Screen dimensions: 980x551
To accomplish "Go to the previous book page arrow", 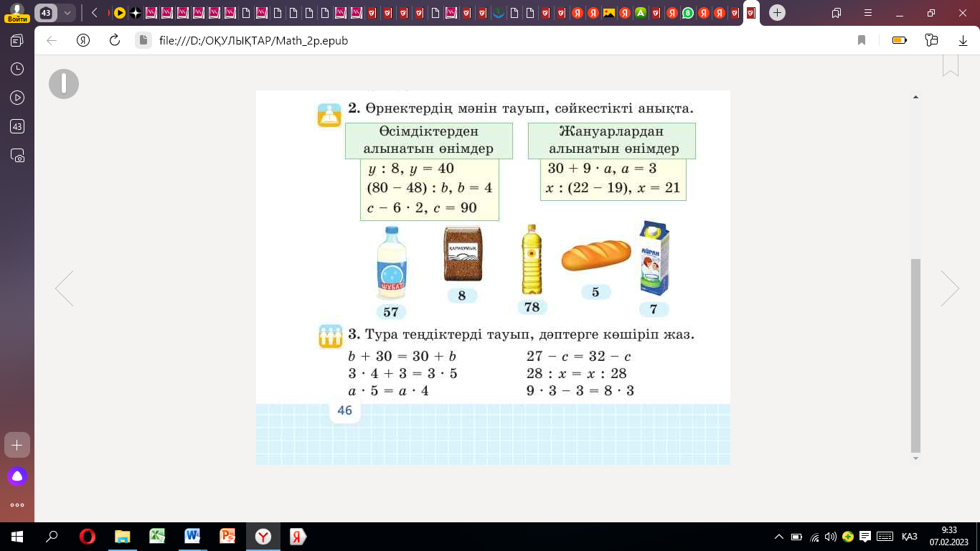I will tap(65, 288).
